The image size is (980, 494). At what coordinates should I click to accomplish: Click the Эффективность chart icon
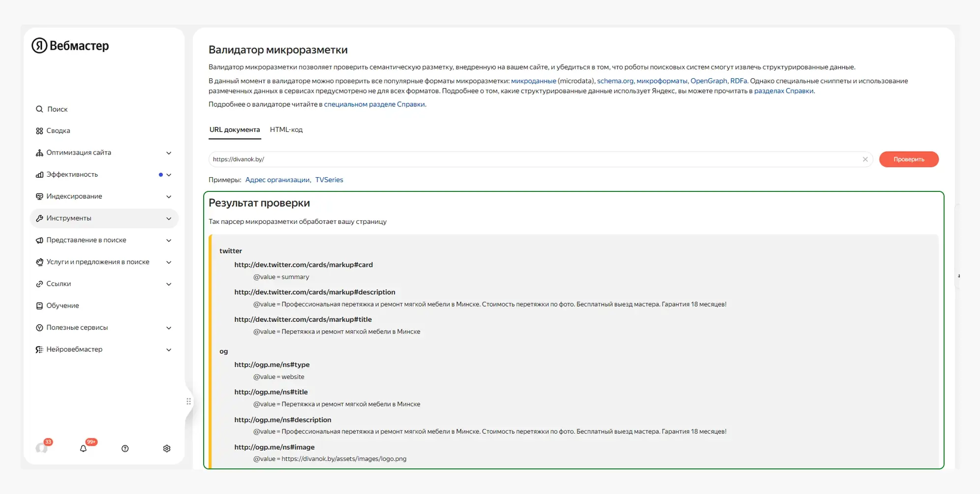39,175
